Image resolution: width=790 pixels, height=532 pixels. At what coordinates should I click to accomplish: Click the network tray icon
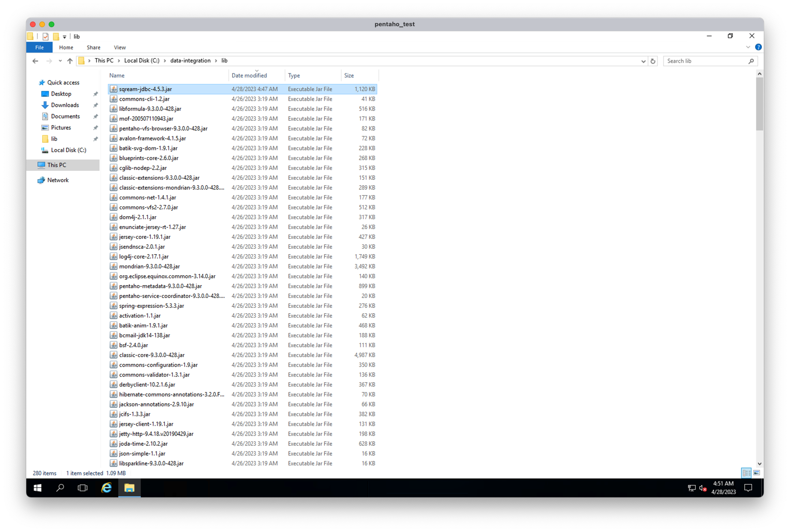pos(692,488)
